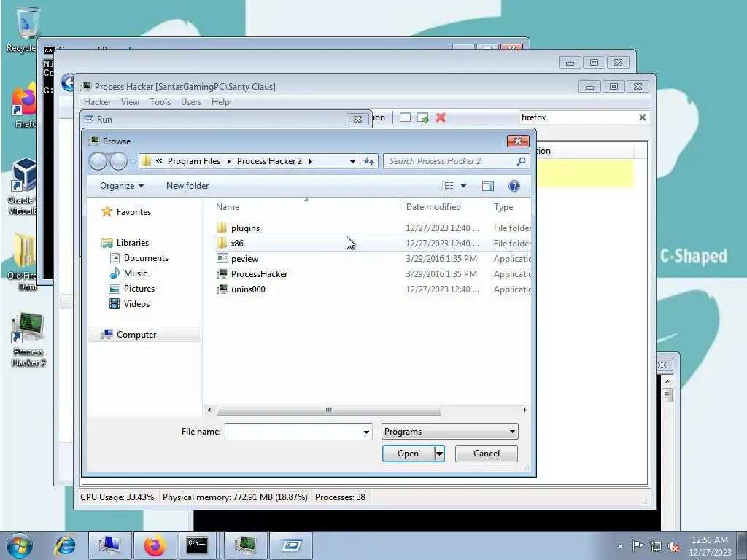Image resolution: width=747 pixels, height=560 pixels.
Task: Open the View menu in Process Hacker
Action: pos(130,102)
